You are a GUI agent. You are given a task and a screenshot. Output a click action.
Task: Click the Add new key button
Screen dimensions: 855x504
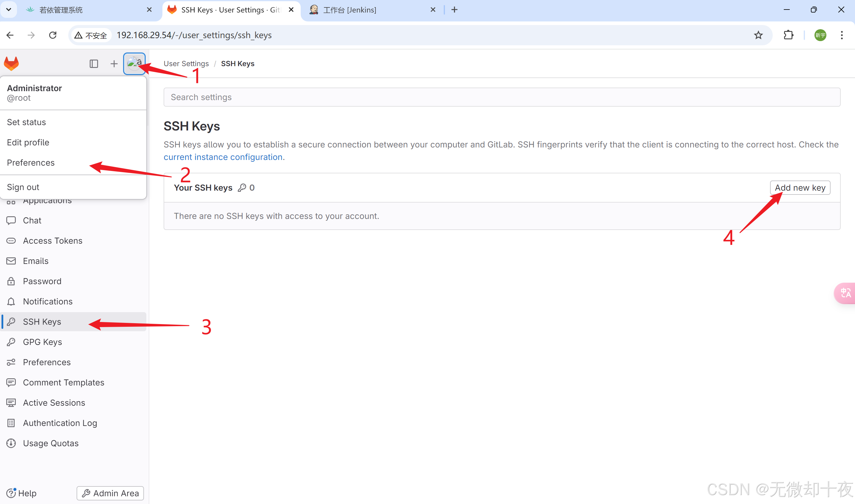point(800,188)
